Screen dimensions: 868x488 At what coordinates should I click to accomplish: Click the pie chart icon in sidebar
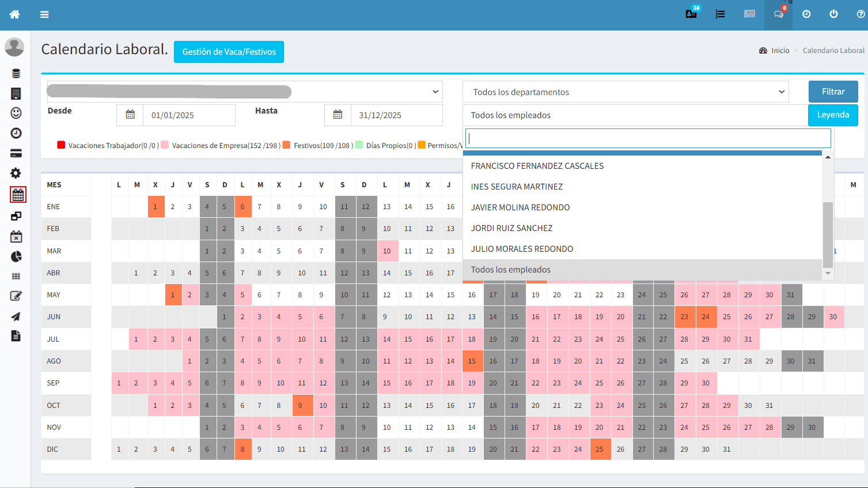tap(16, 256)
